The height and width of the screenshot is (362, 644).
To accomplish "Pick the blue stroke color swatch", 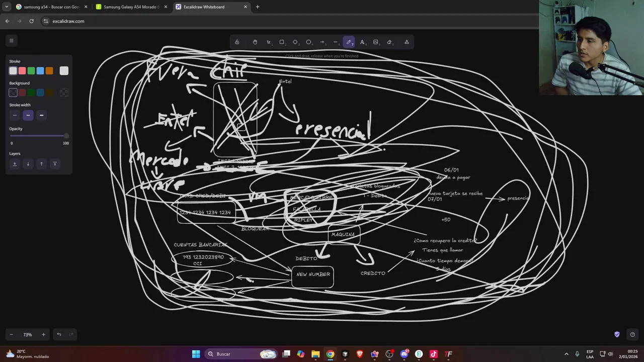I will click(40, 71).
